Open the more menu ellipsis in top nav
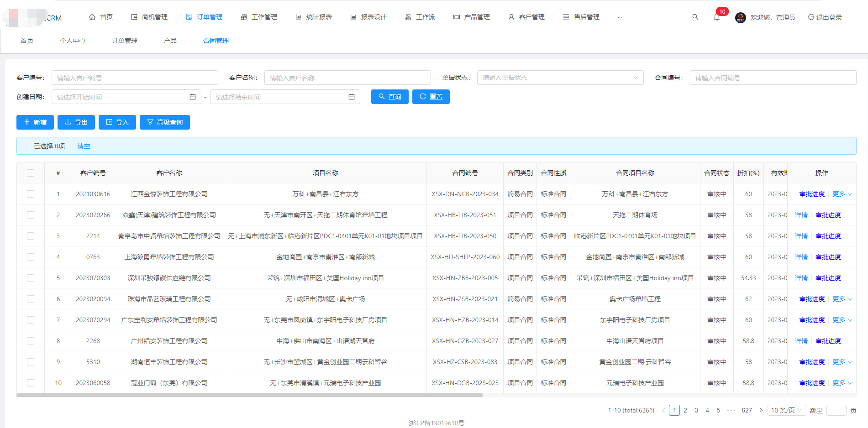This screenshot has width=868, height=428. coord(620,17)
